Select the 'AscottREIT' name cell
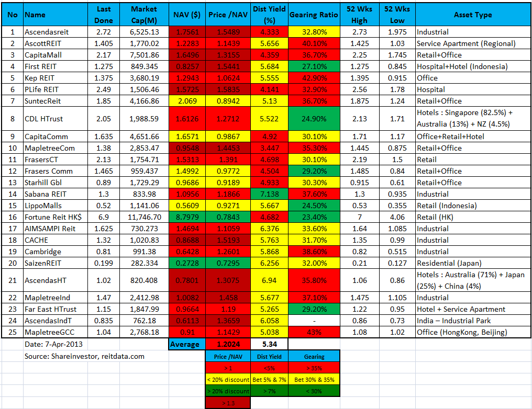 click(x=56, y=43)
